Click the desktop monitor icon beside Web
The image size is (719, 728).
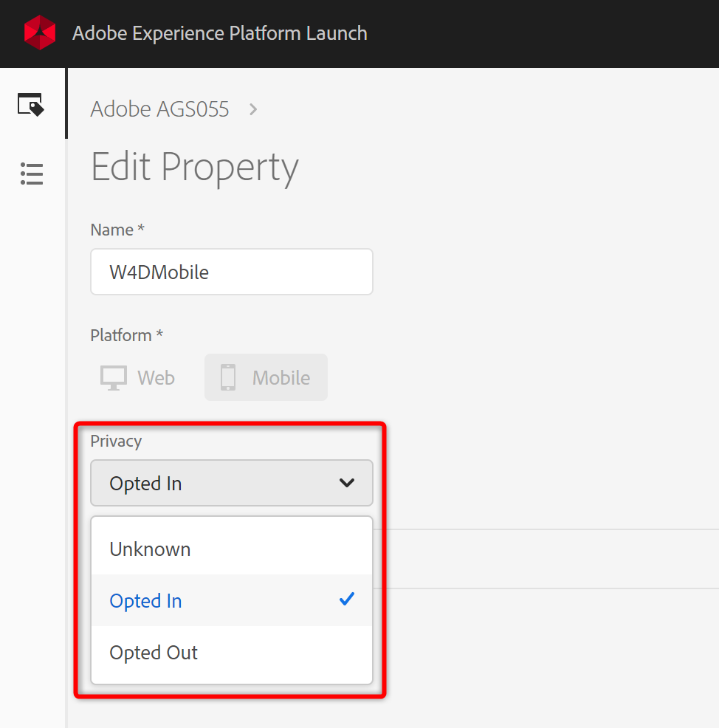coord(114,377)
